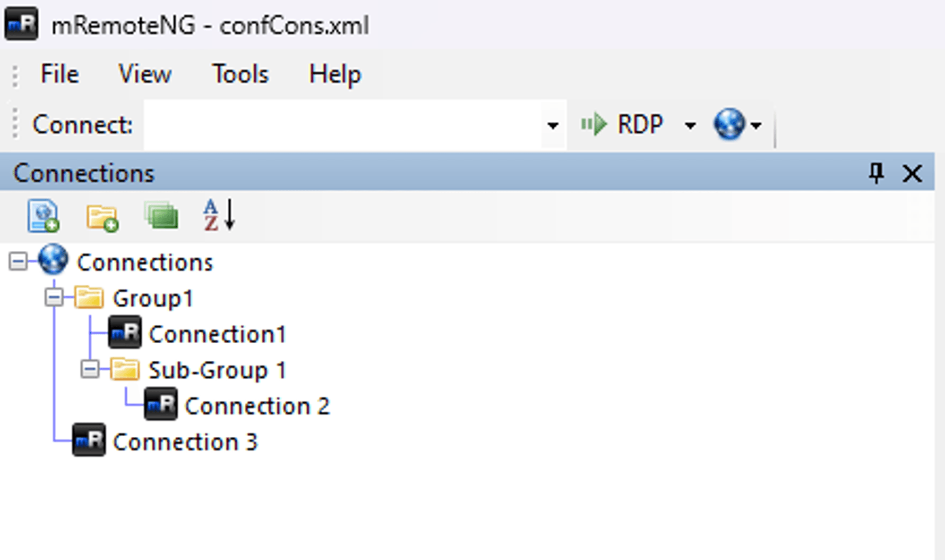Open the globe connections dropdown arrow
Screen dimensions: 945x560
(x=756, y=126)
